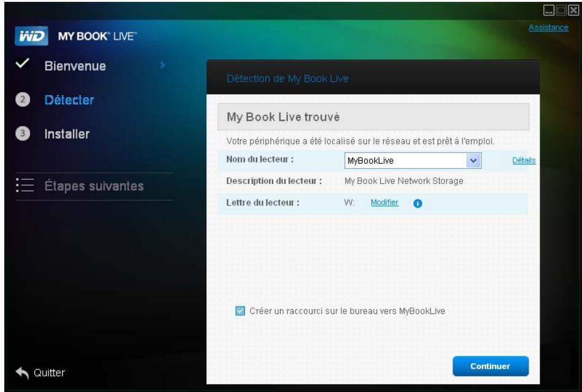Select the Installer step
The height and width of the screenshot is (392, 582).
67,134
